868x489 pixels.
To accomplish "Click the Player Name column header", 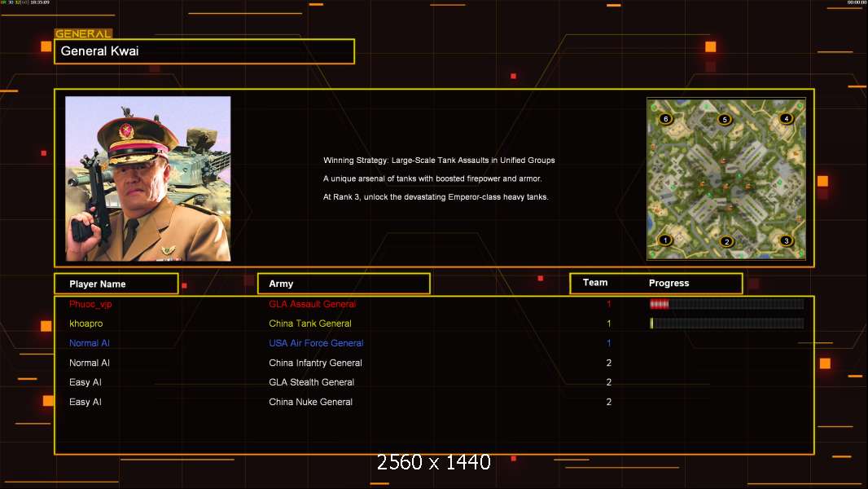I will point(116,284).
